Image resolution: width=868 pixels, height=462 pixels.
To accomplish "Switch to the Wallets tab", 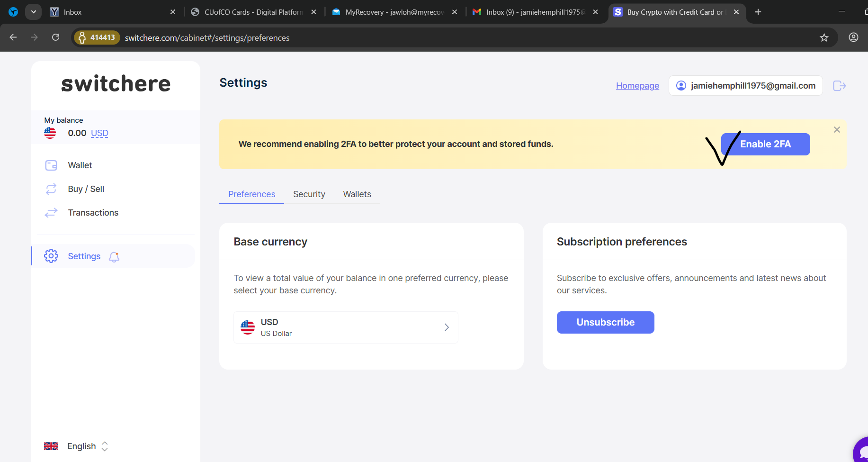I will (357, 194).
